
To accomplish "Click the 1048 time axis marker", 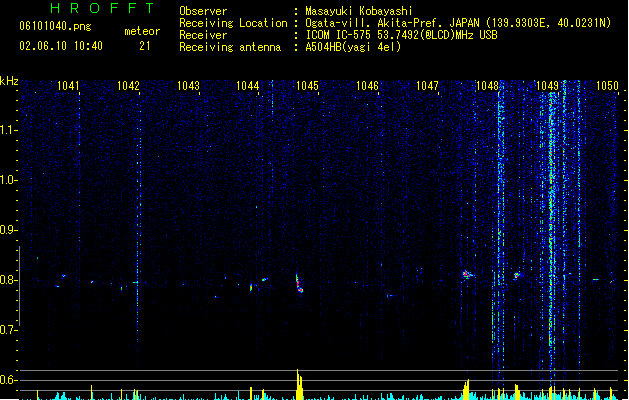I will pos(487,86).
